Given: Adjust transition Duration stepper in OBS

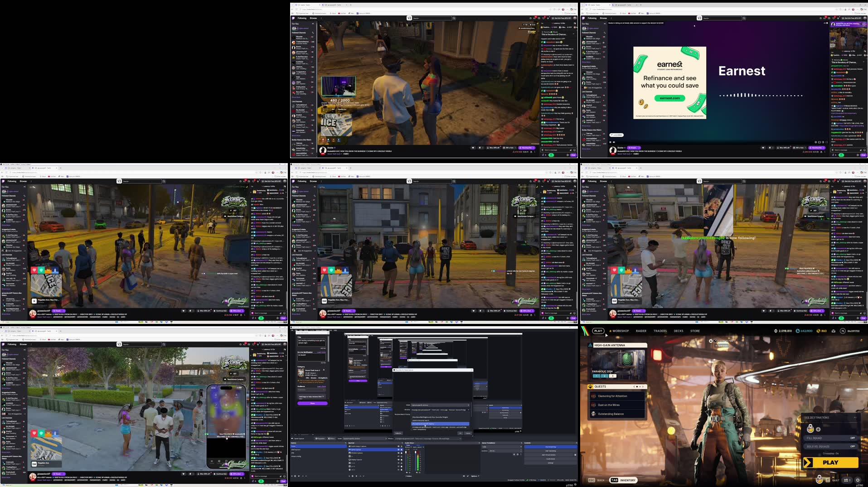Looking at the screenshot, I should 521,451.
